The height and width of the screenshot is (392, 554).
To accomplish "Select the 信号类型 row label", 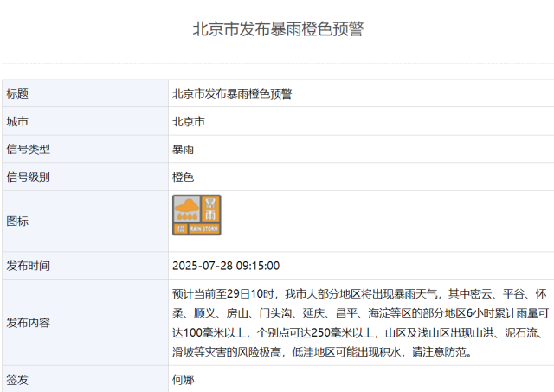I will point(29,149).
